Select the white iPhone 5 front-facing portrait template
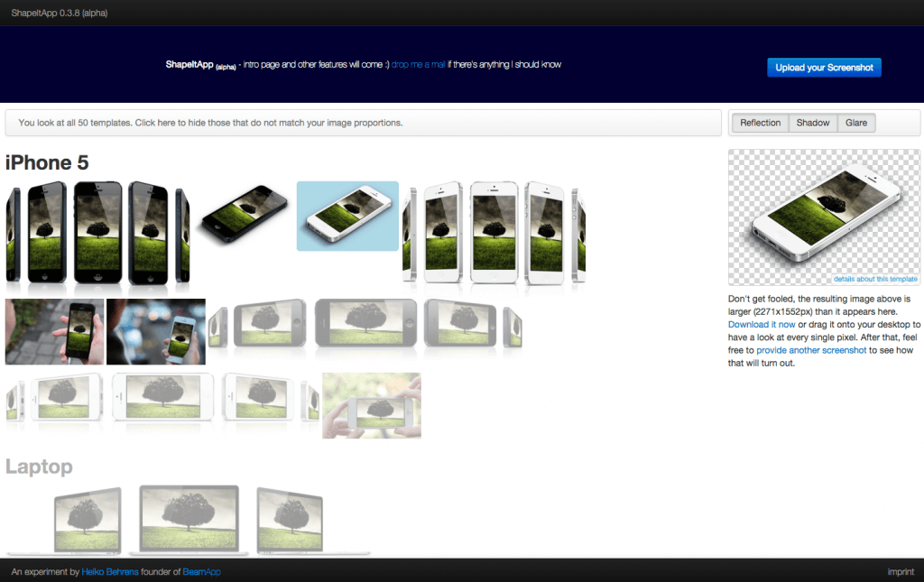924x582 pixels. coord(494,233)
